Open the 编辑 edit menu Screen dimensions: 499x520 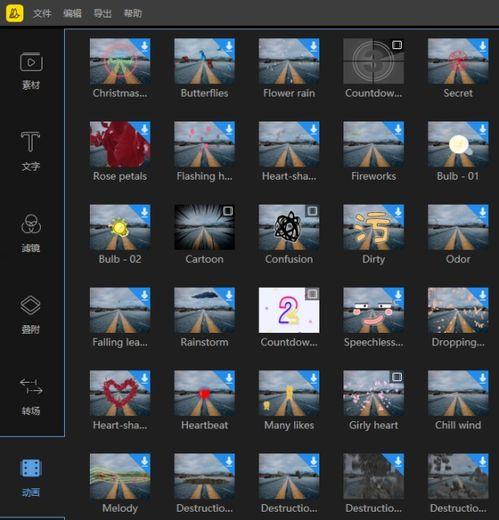(x=72, y=13)
